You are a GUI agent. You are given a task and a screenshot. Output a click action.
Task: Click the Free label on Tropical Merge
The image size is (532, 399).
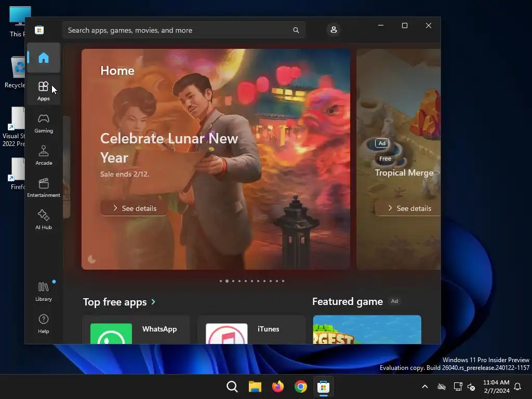click(385, 158)
